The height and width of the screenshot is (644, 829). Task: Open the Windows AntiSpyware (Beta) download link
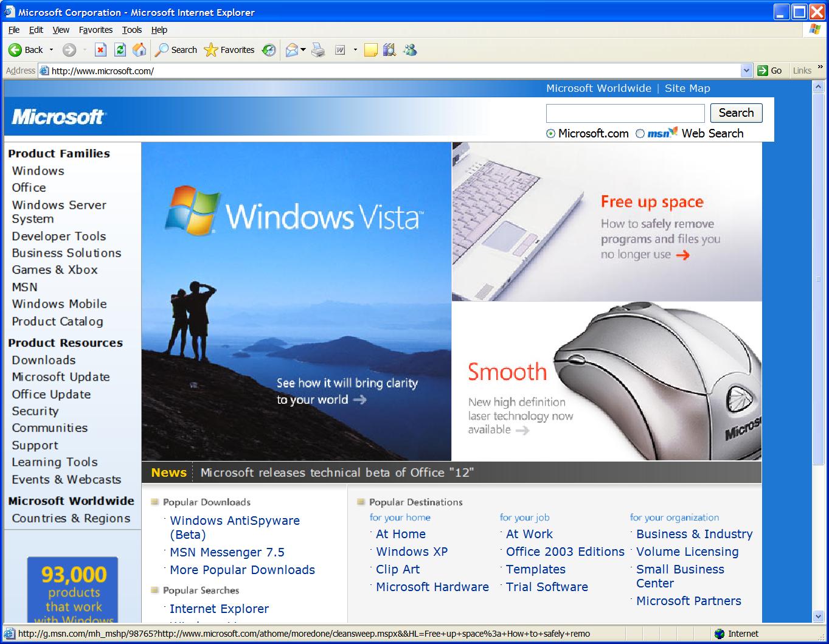235,527
